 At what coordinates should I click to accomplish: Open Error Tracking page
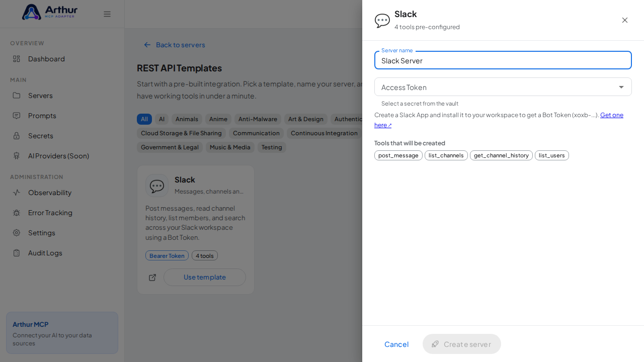point(62,213)
